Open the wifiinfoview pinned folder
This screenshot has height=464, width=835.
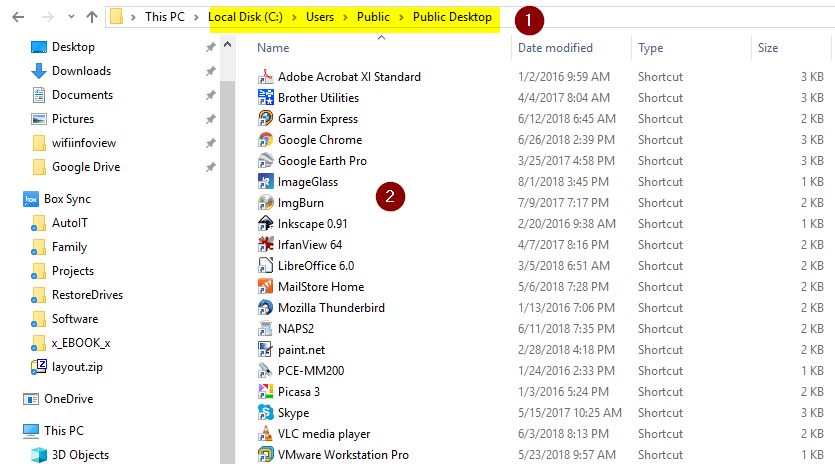point(84,143)
